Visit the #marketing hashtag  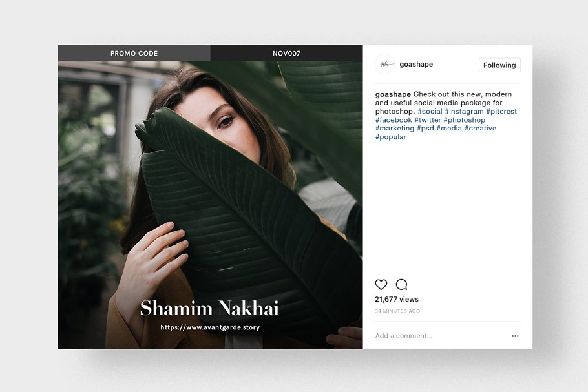(x=395, y=128)
